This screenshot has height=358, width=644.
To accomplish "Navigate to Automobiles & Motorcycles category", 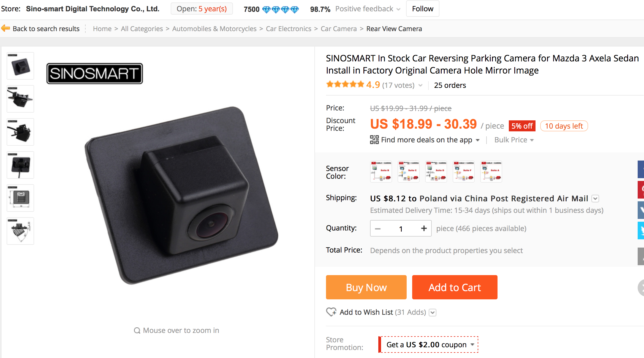I will (214, 29).
